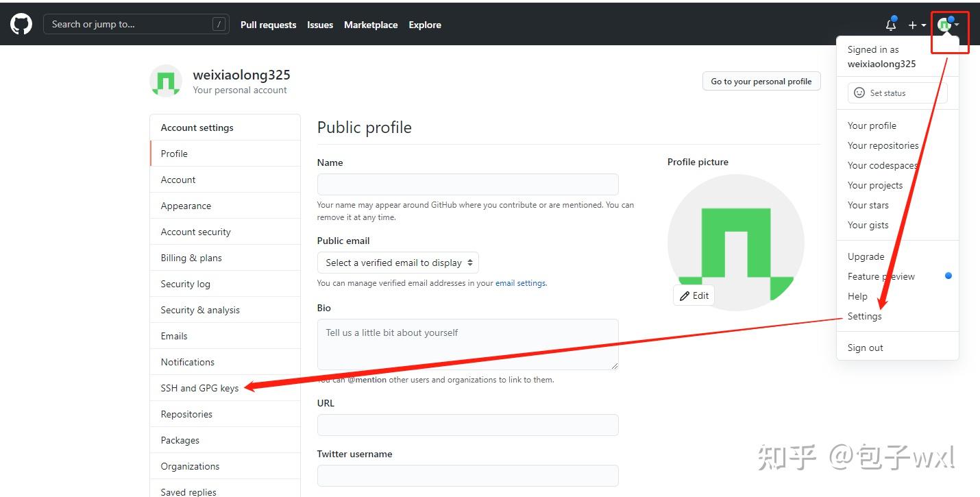Click the smiley Set status icon
This screenshot has height=497, width=980.
click(859, 93)
